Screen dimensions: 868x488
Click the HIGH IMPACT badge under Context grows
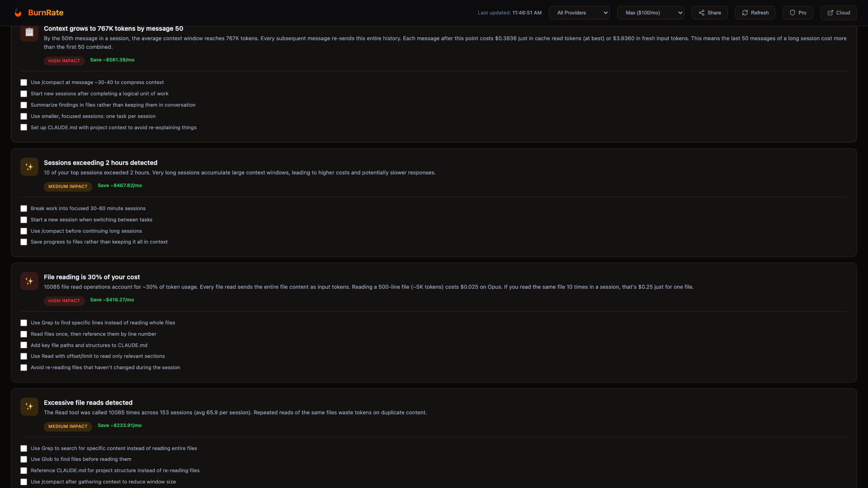click(x=64, y=61)
